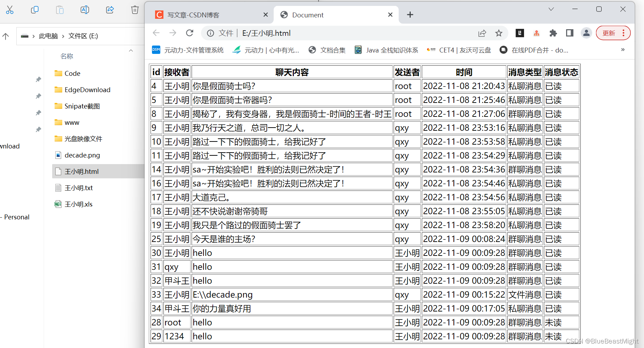Click the cell 今天是谁的主场?
The width and height of the screenshot is (644, 348).
click(292, 239)
